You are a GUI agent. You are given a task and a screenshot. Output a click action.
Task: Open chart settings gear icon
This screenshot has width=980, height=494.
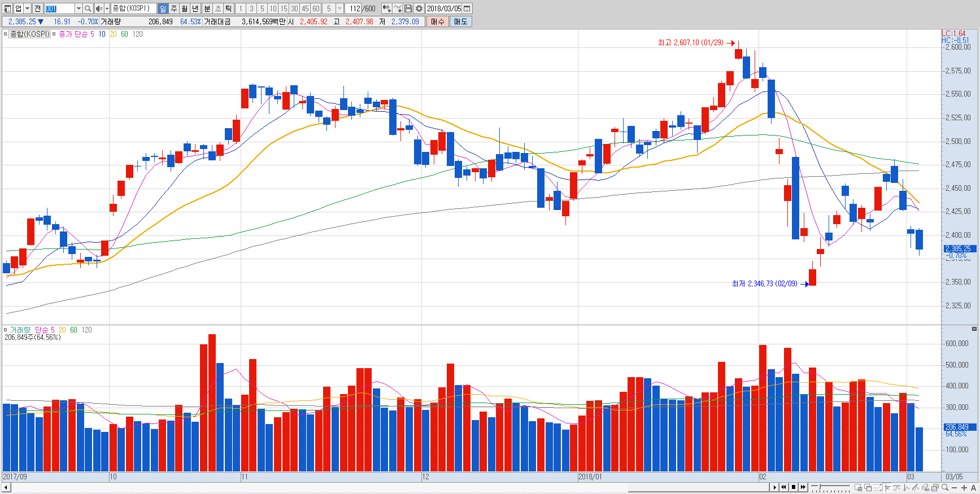tap(419, 8)
